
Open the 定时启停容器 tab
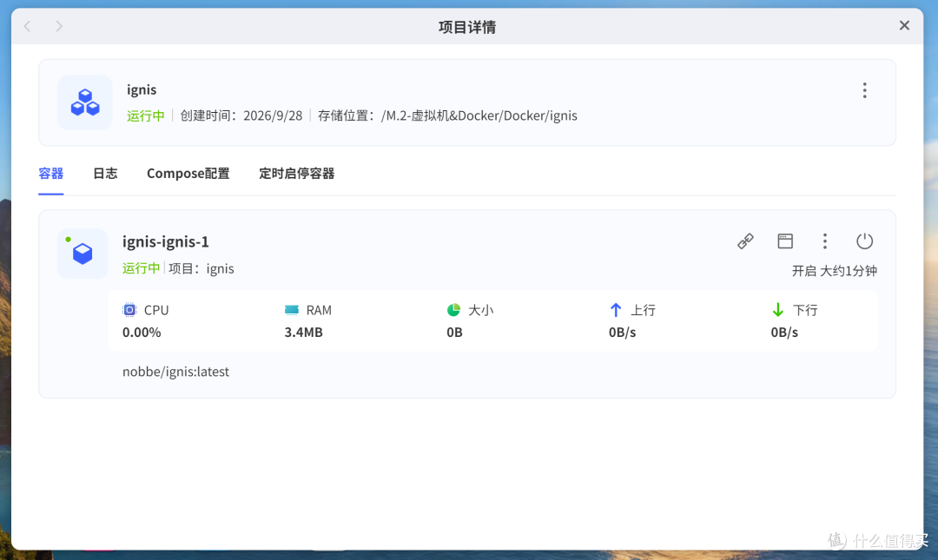pos(297,174)
